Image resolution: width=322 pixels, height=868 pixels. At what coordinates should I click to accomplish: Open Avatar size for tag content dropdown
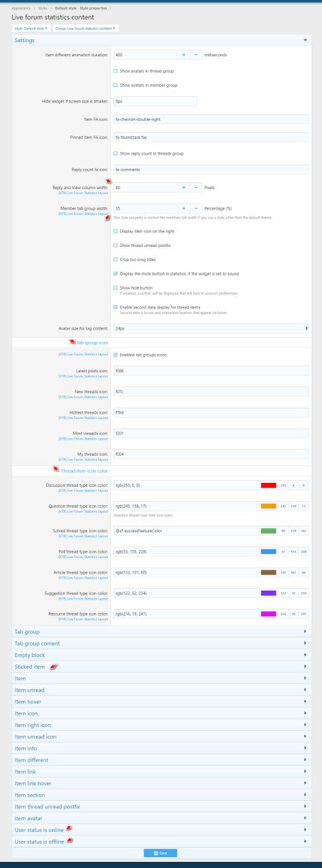coord(211,328)
